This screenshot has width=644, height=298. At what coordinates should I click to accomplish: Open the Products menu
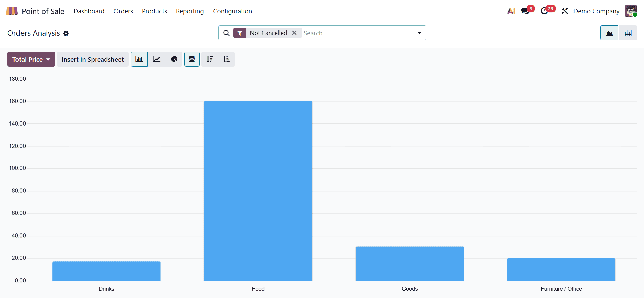(x=154, y=11)
